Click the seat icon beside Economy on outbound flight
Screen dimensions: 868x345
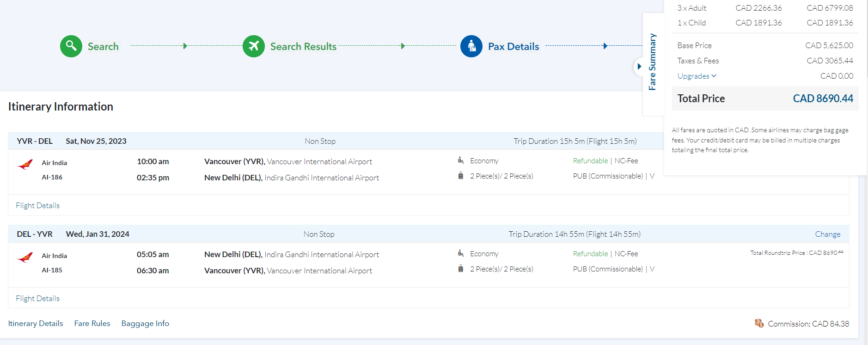[461, 160]
